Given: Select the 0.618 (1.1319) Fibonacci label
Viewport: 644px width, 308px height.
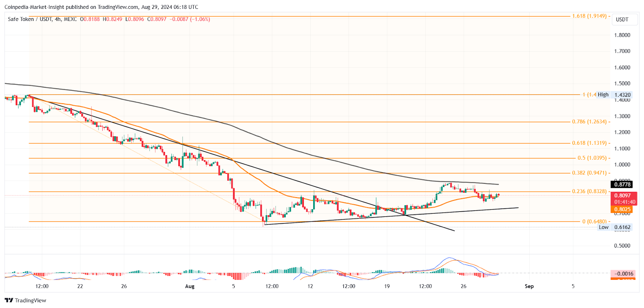Looking at the screenshot, I should coord(589,143).
